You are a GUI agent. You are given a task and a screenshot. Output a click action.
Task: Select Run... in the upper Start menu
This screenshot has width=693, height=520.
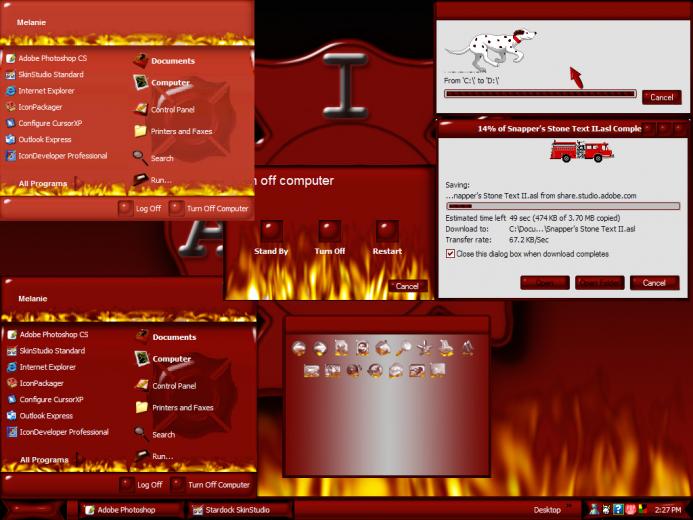[x=152, y=180]
